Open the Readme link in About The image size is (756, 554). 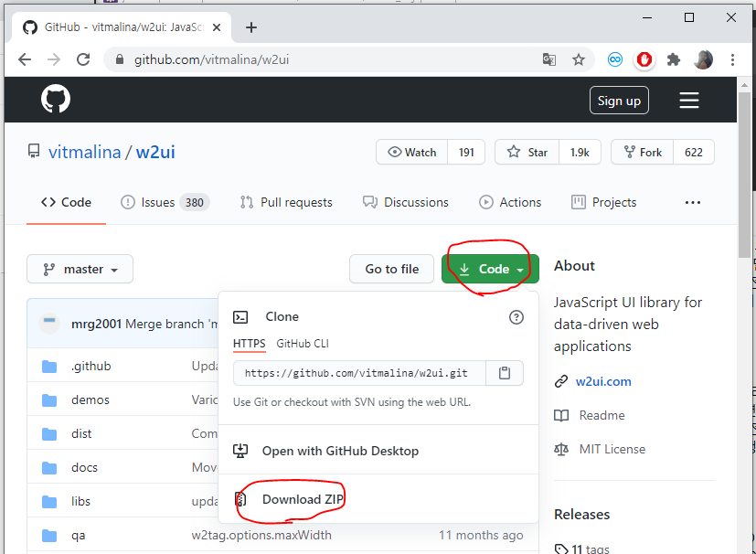coord(602,415)
